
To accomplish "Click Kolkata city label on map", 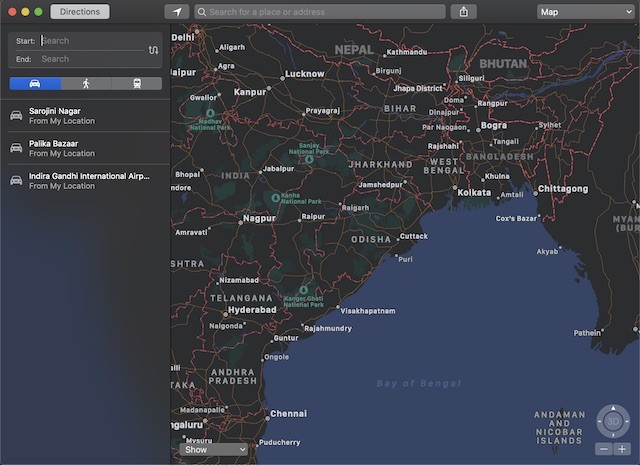I will click(474, 192).
